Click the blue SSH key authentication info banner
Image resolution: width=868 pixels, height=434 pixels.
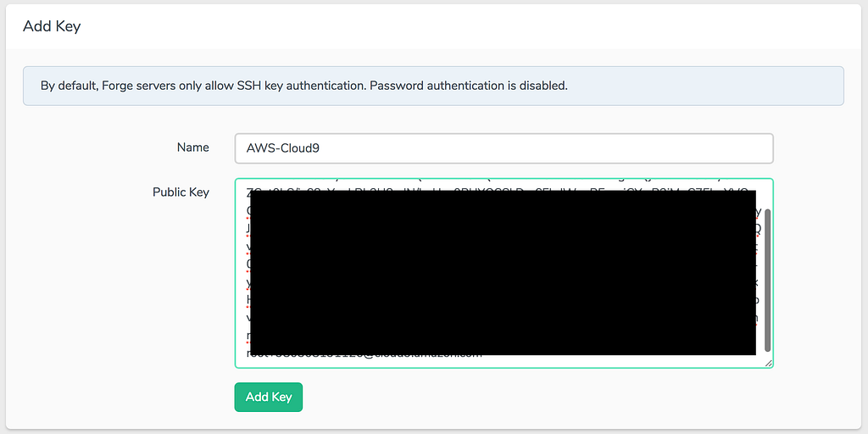(x=433, y=86)
